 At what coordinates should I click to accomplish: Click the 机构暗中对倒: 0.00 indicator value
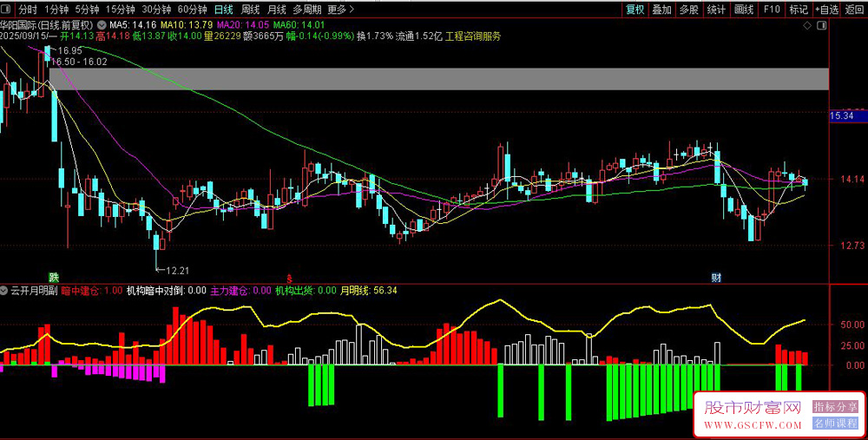166,291
